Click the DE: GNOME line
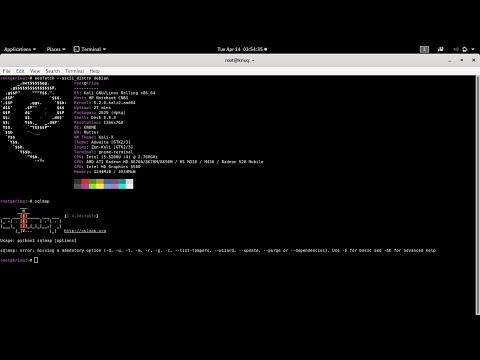This screenshot has width=480, height=360. click(85, 127)
